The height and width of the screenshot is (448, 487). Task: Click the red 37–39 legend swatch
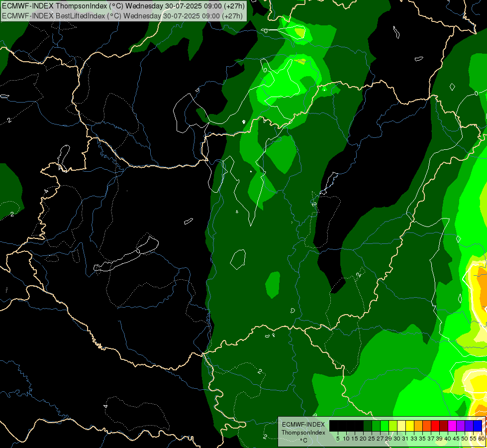coord(435,426)
